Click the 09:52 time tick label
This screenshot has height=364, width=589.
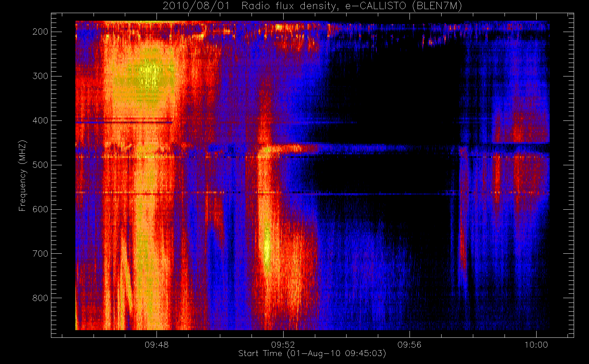coord(283,345)
